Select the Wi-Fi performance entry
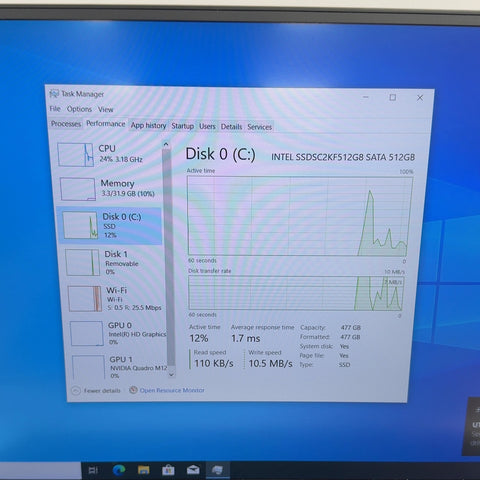This screenshot has width=480, height=480. click(x=115, y=299)
